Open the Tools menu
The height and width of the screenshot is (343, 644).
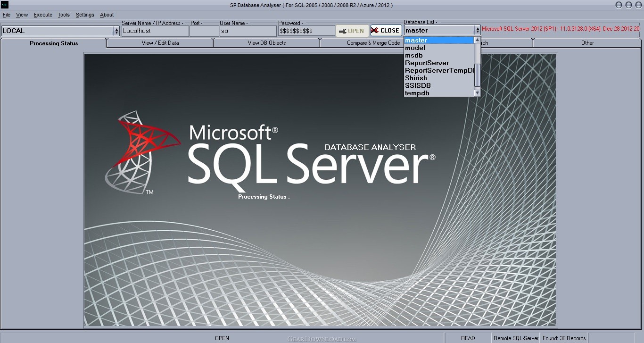[x=64, y=15]
